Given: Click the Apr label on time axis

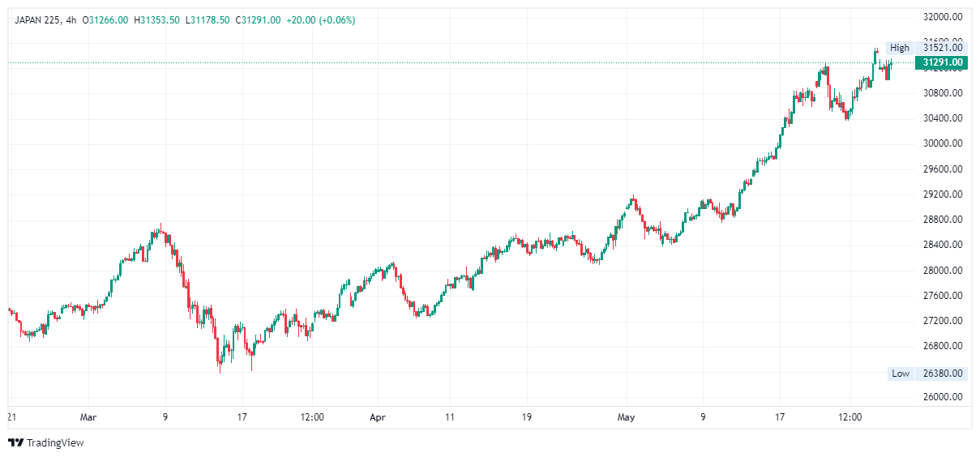Looking at the screenshot, I should (377, 417).
